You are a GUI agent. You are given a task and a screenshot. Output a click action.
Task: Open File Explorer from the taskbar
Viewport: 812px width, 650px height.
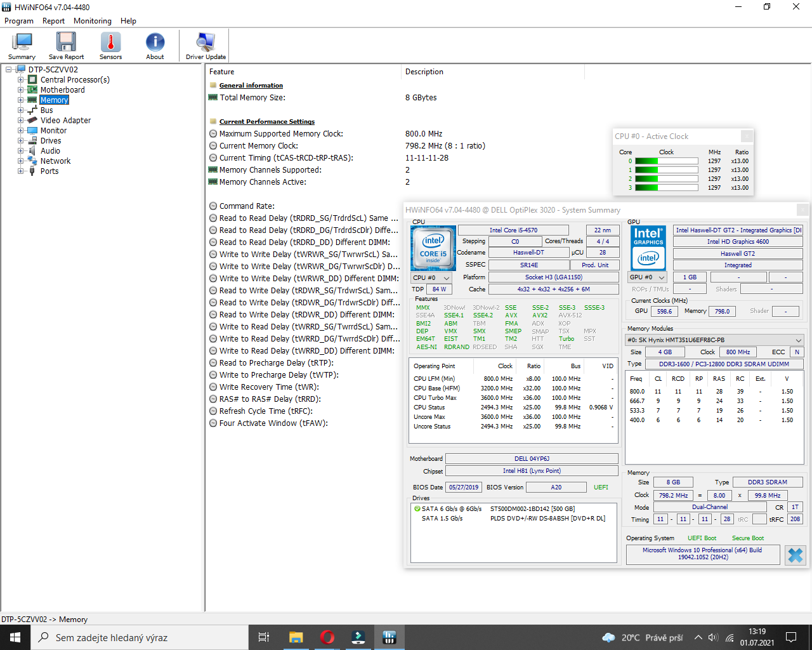tap(296, 637)
